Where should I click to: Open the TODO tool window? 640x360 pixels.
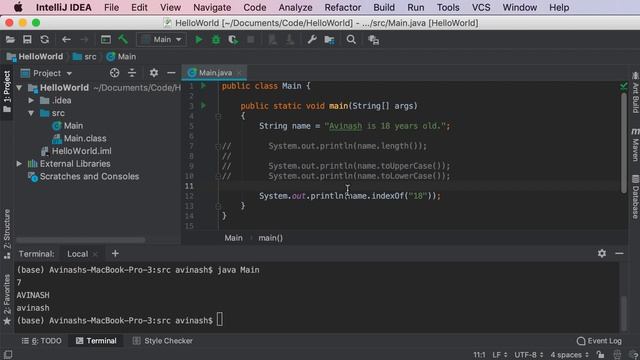pyautogui.click(x=41, y=341)
